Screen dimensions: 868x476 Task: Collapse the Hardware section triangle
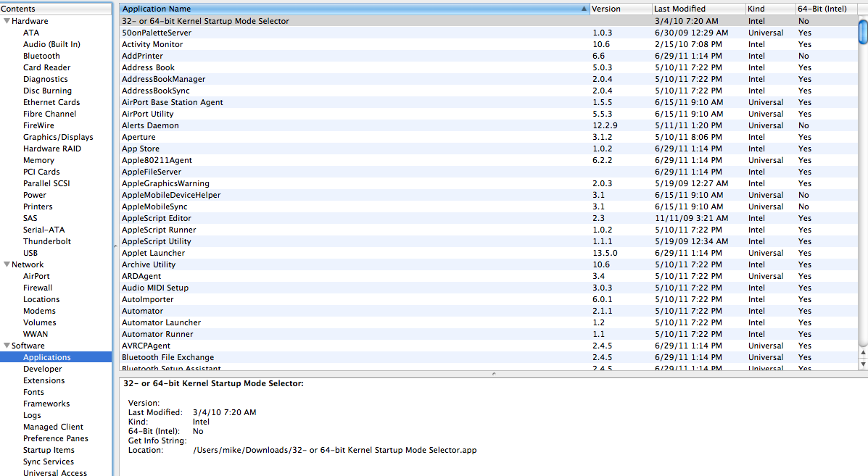coord(7,21)
